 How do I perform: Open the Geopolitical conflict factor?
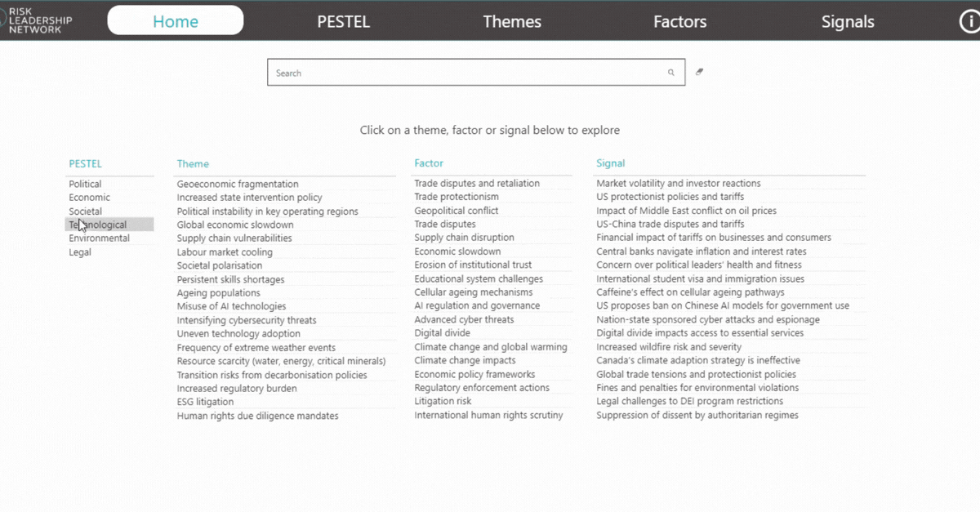coord(456,211)
